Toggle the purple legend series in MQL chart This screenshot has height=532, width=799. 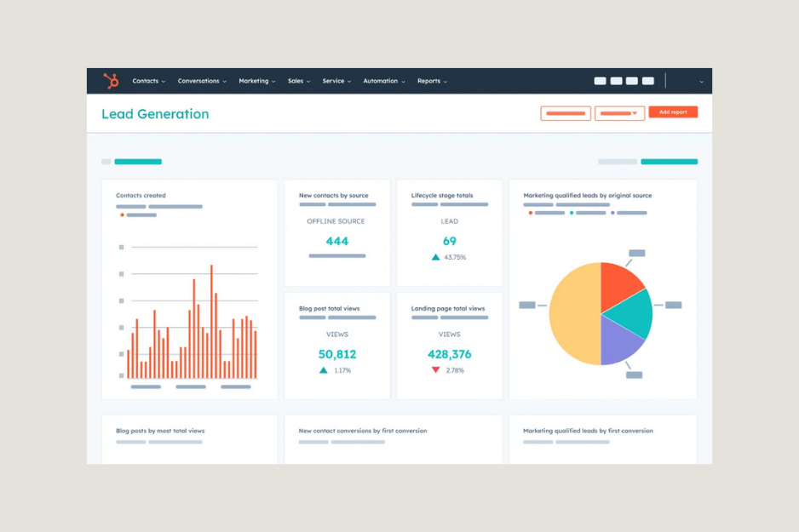pos(612,212)
